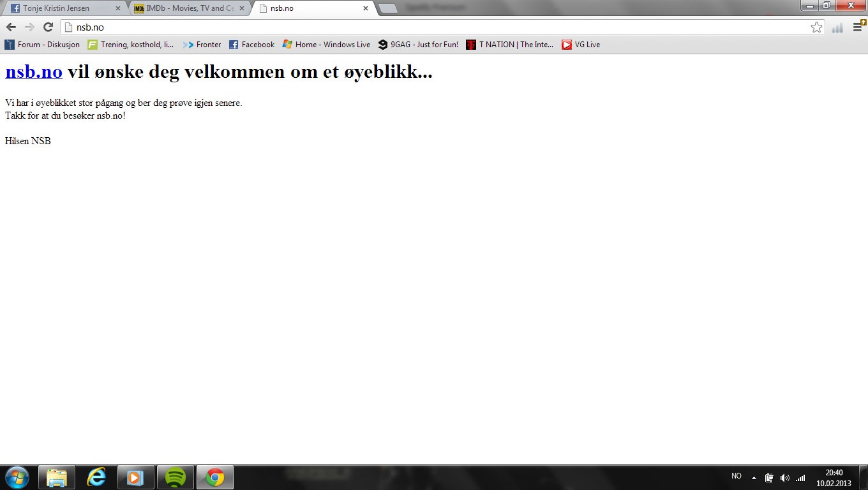Open the Trening, kosthold bookmark
This screenshot has height=490, width=868.
tap(131, 45)
